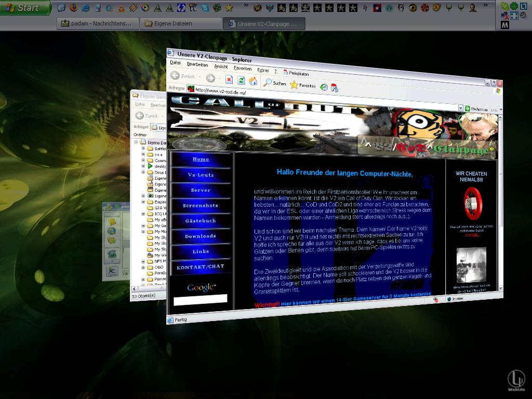Click the Firefox icon in quick launch
The width and height of the screenshot is (532, 399).
pos(74,7)
